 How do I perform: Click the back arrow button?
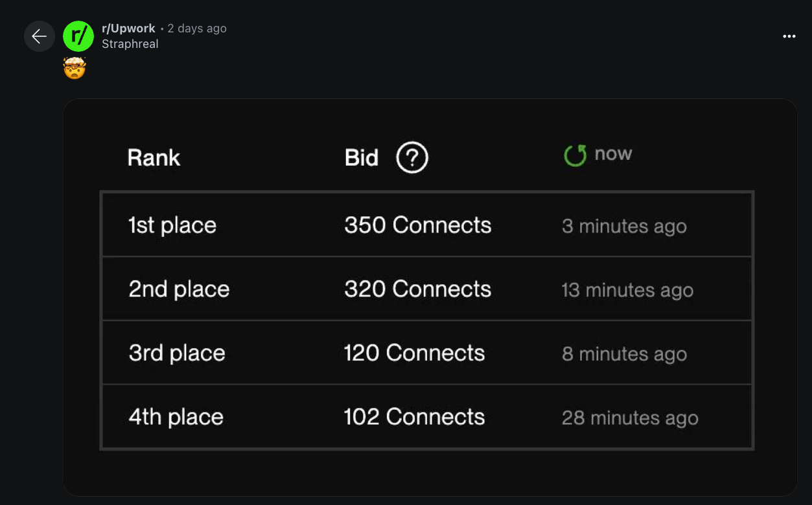40,36
